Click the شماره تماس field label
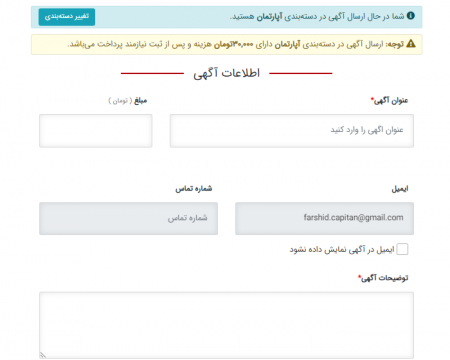Viewport: 450px width, 360px height. pyautogui.click(x=194, y=189)
